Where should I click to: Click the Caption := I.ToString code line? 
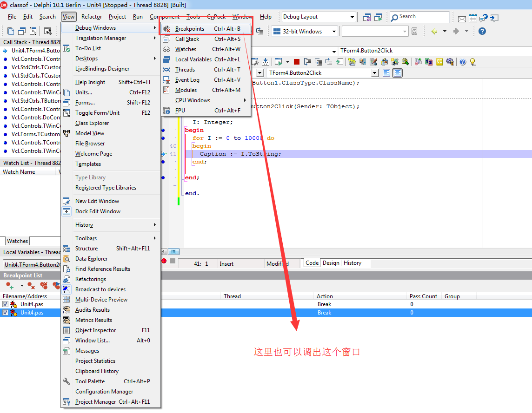pyautogui.click(x=240, y=154)
